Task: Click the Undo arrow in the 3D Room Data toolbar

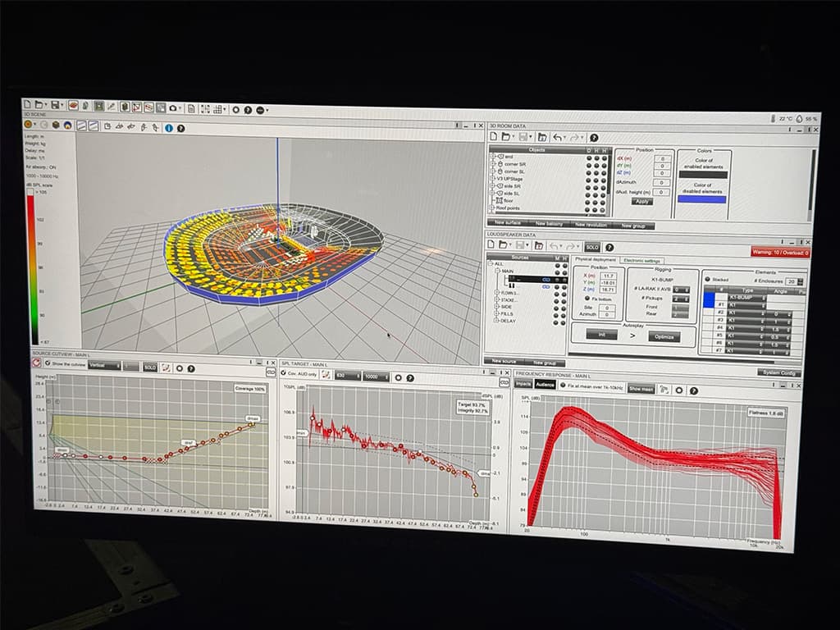Action: click(558, 138)
